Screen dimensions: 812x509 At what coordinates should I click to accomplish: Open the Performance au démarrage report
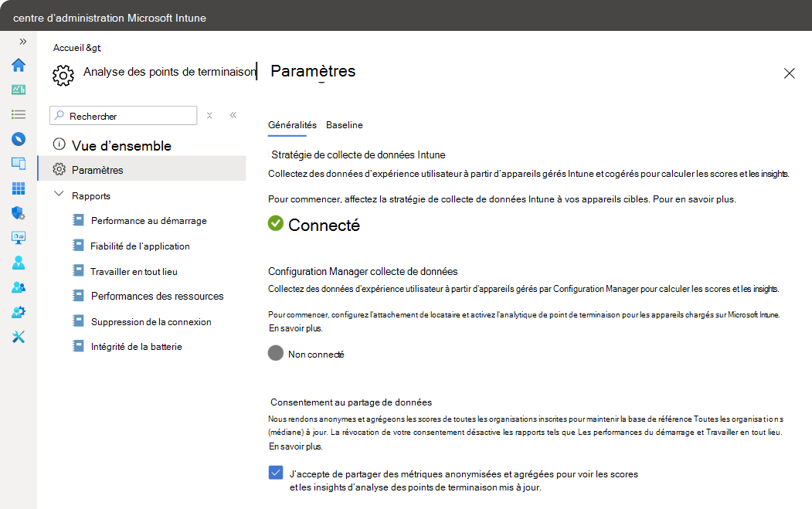click(x=148, y=221)
